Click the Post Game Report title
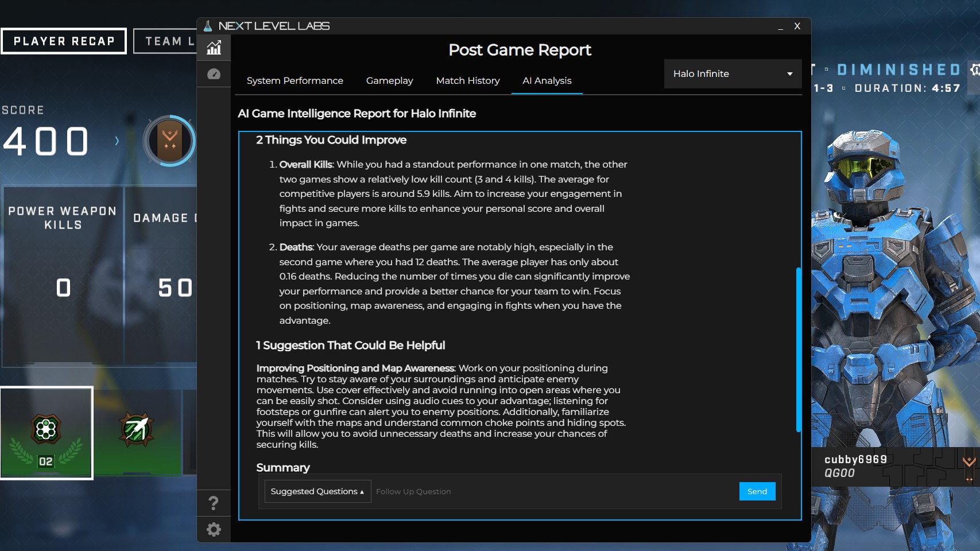 click(x=520, y=50)
